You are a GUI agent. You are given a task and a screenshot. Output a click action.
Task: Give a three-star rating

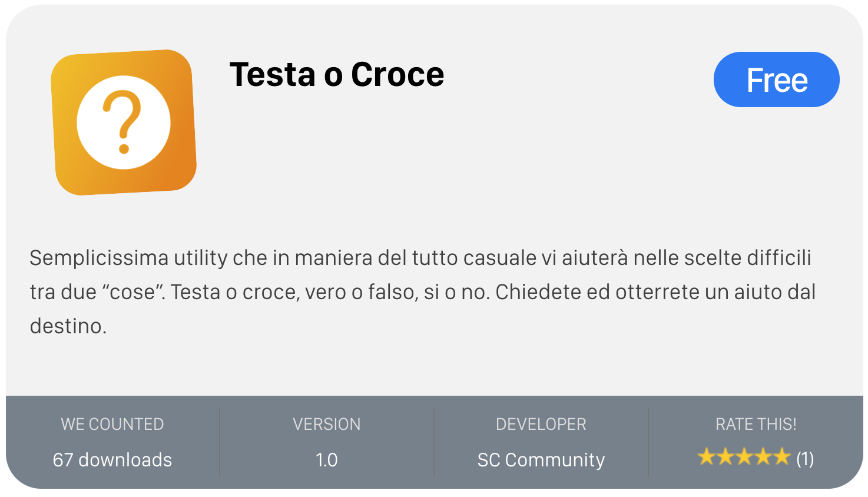click(744, 457)
